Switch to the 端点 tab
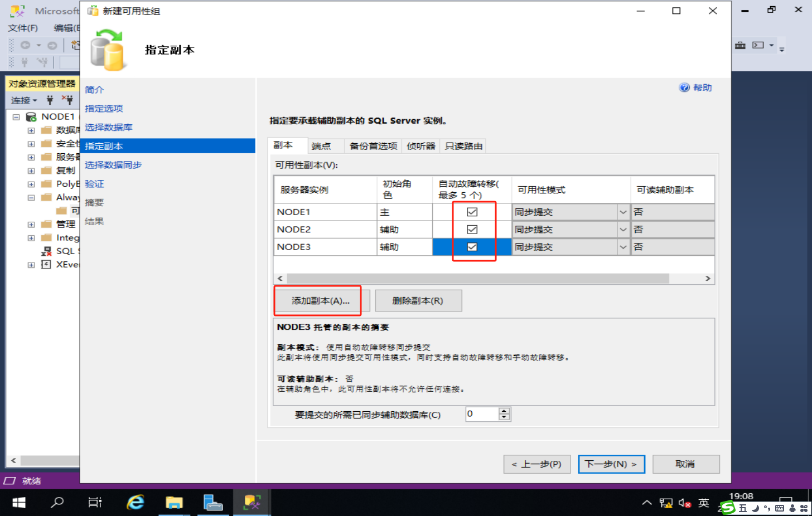 (x=326, y=146)
